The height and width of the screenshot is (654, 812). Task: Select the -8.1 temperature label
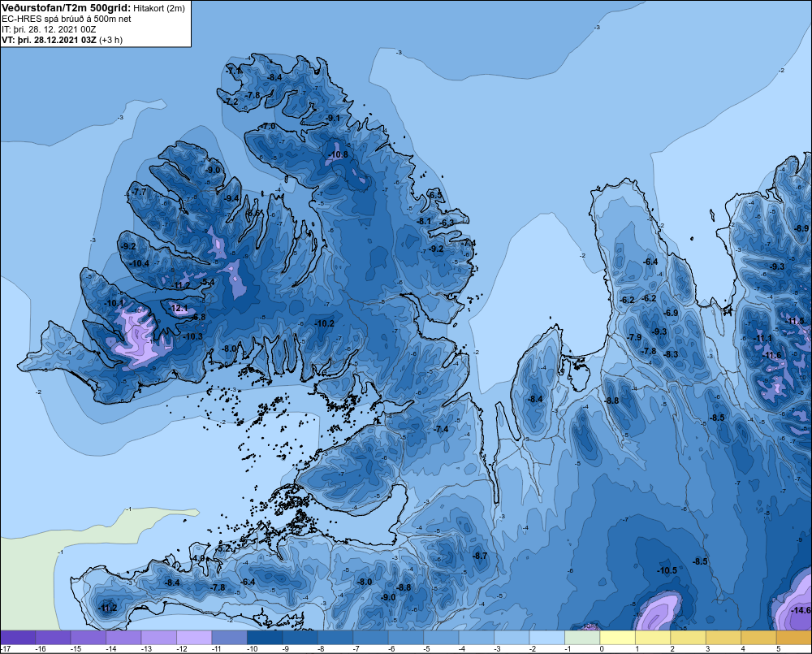(x=424, y=221)
